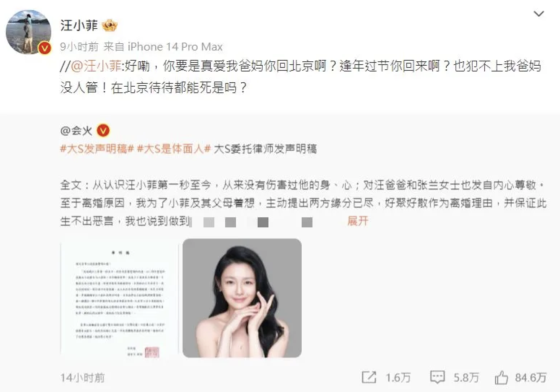Expand full text with 展开

point(358,221)
